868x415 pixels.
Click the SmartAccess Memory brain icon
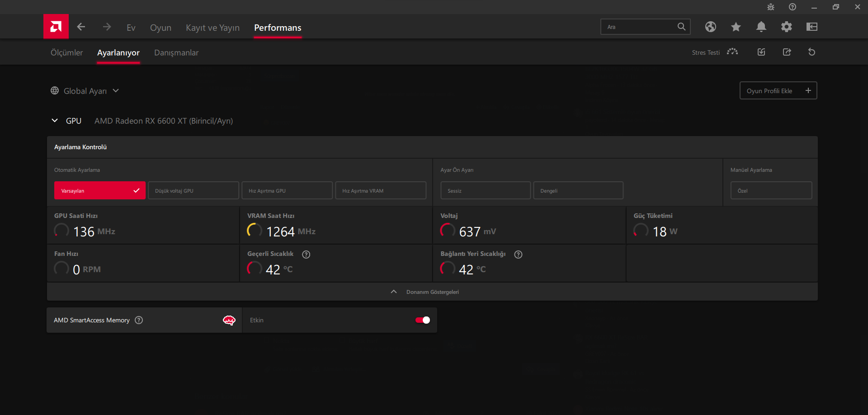tap(229, 321)
